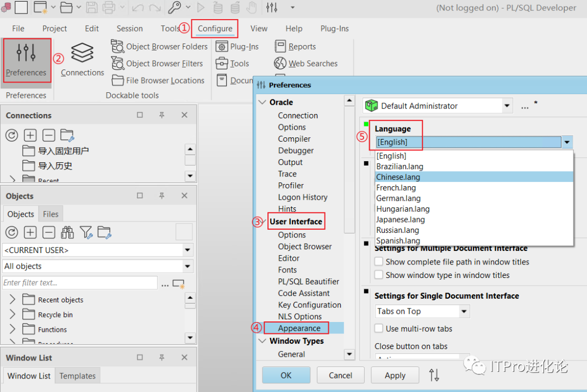Switch to the Files tab in Objects panel

(x=51, y=214)
